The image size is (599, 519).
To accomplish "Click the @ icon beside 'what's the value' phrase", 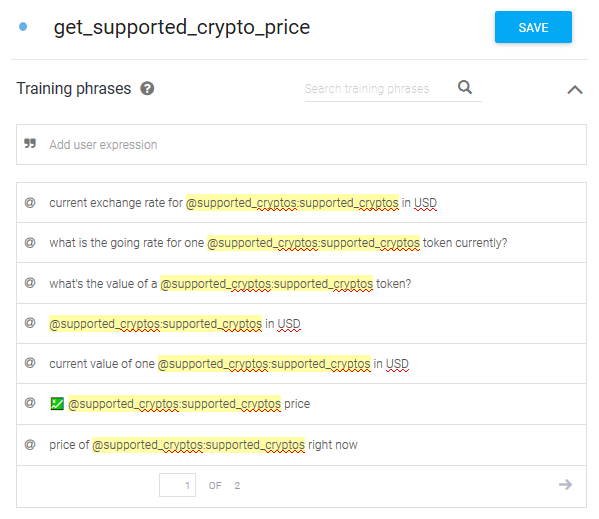I will click(30, 283).
